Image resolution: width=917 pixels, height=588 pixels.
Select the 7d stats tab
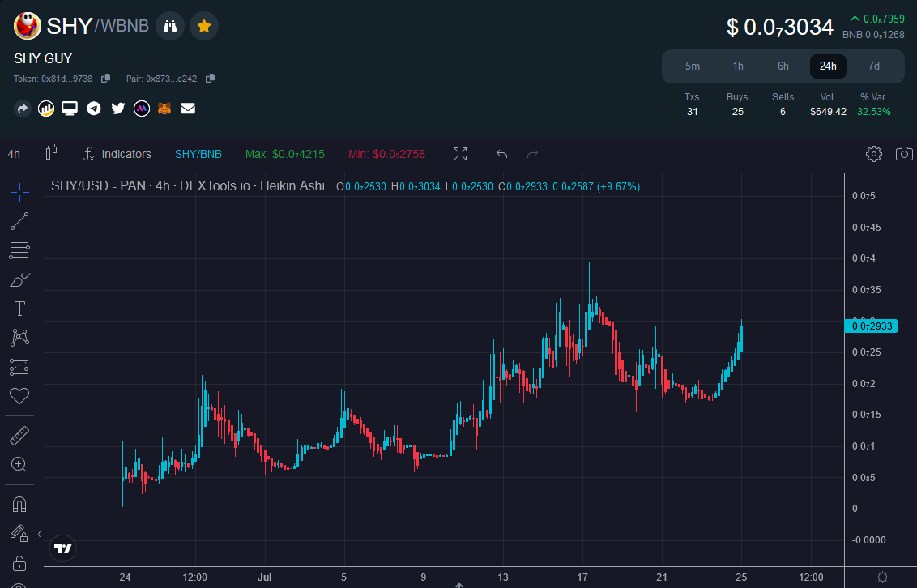click(874, 66)
